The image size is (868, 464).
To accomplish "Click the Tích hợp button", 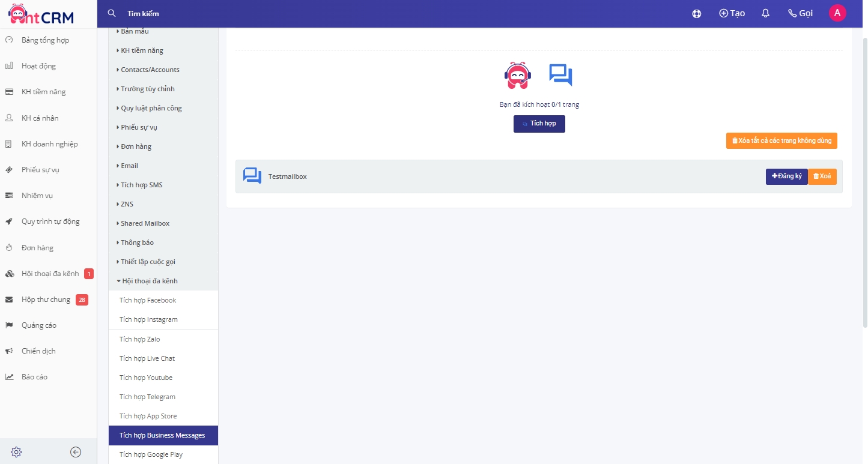I will coord(539,124).
